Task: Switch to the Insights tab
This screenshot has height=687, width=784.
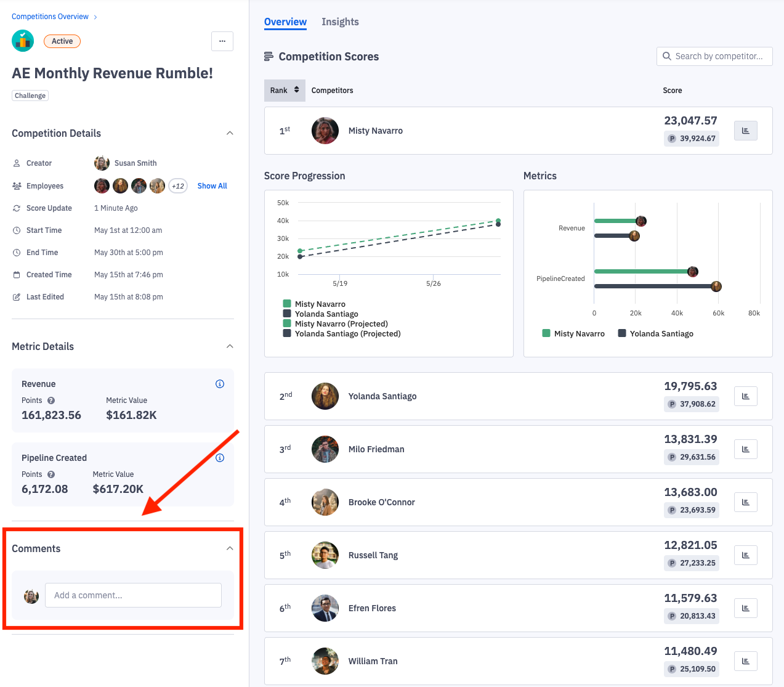Action: click(x=340, y=22)
